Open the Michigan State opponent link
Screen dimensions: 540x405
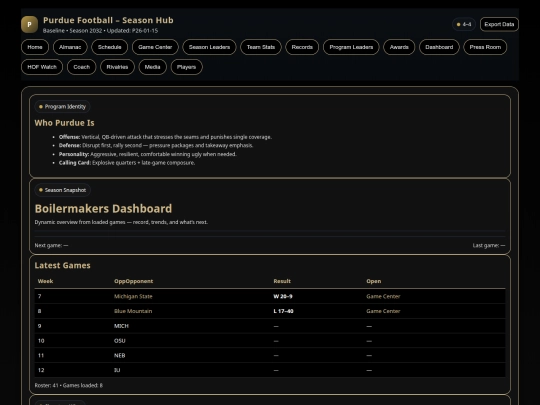[133, 296]
